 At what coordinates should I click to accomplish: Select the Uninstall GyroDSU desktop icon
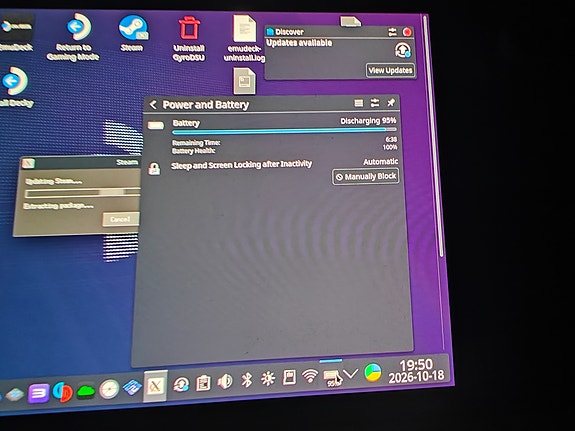[189, 39]
